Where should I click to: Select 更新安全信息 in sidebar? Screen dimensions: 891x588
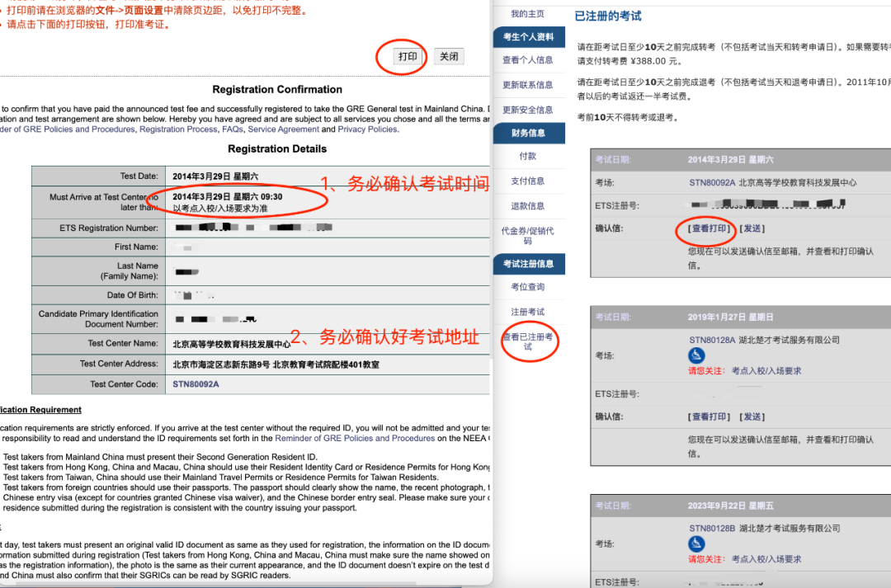coord(527,110)
